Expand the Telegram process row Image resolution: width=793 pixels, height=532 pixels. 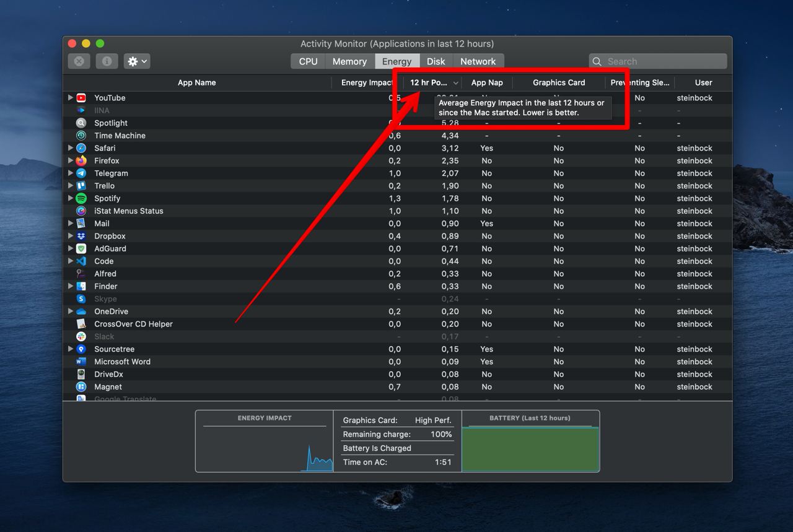pos(71,173)
